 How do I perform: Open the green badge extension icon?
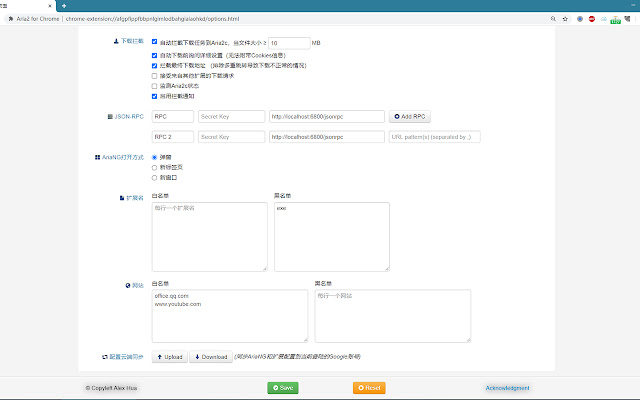click(616, 20)
